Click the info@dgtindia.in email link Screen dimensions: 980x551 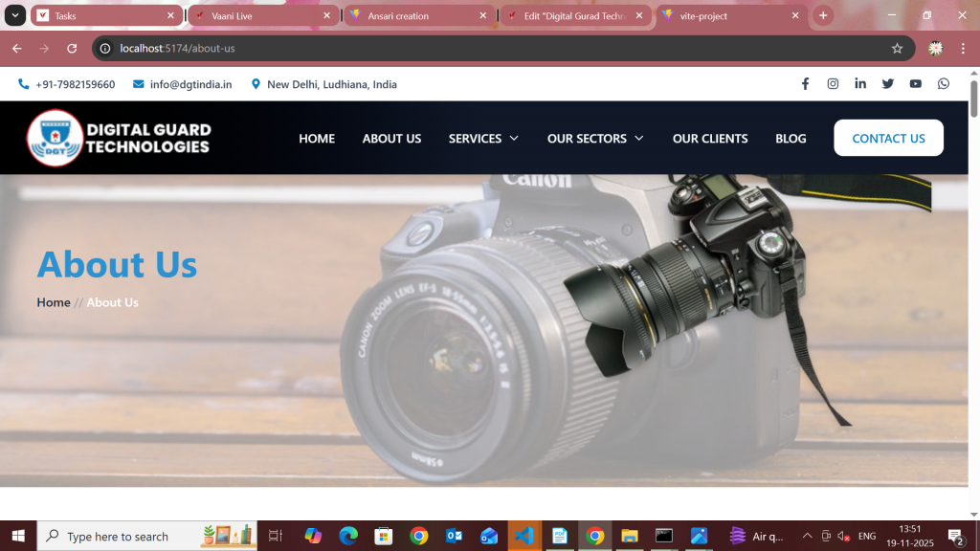pyautogui.click(x=190, y=84)
